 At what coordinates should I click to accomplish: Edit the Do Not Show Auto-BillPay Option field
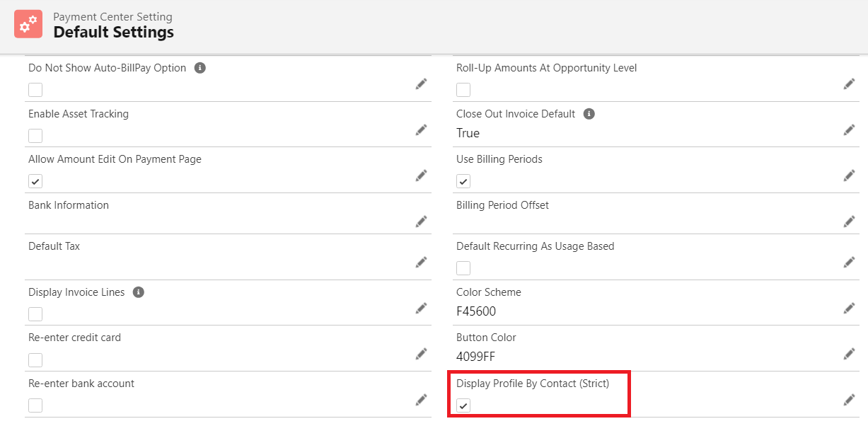coord(421,84)
